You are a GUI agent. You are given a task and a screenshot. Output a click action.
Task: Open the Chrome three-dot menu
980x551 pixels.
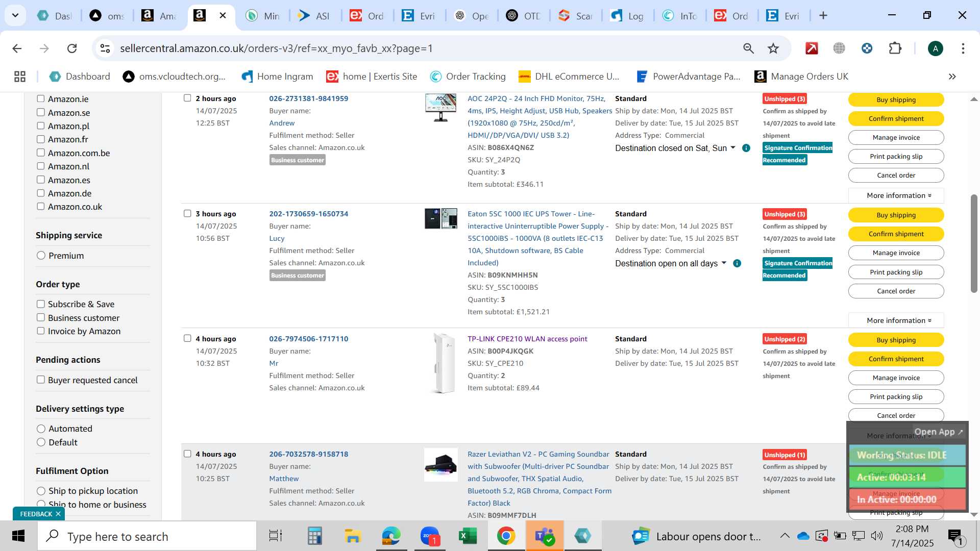963,48
